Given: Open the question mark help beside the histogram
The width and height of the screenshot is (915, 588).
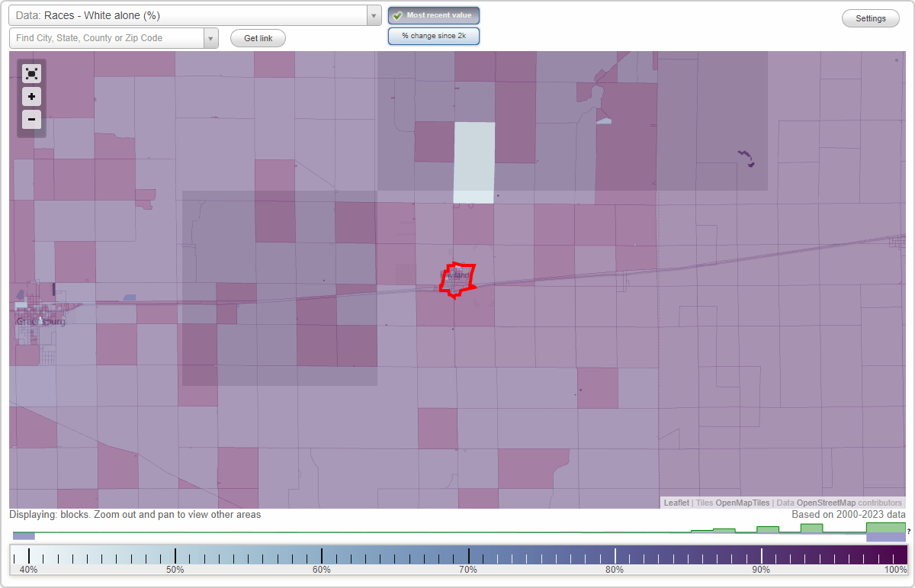Looking at the screenshot, I should pyautogui.click(x=910, y=531).
